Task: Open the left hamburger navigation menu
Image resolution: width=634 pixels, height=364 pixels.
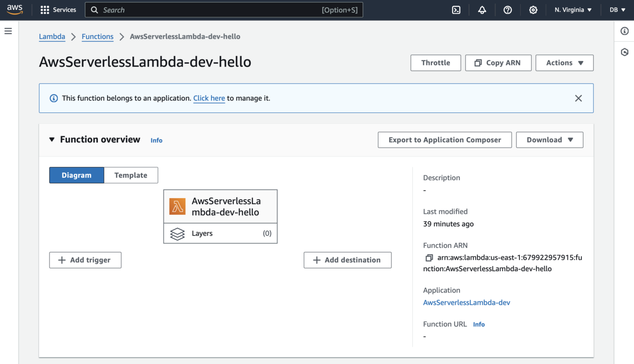Action: pos(8,31)
